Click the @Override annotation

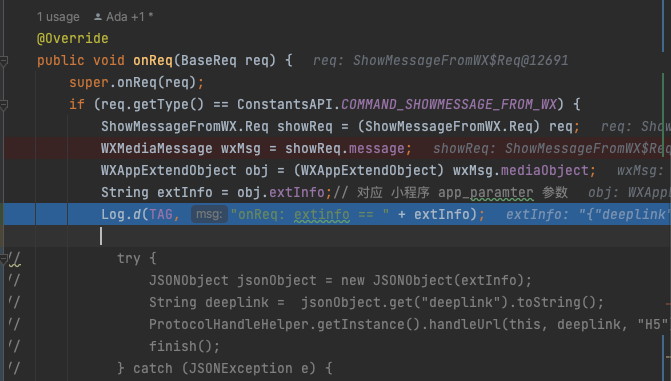point(73,39)
